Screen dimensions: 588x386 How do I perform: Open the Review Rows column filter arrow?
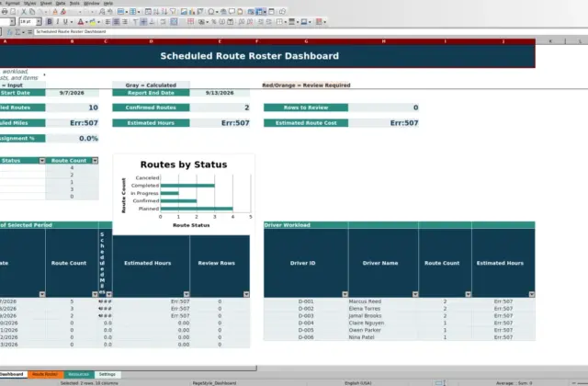pyautogui.click(x=246, y=294)
